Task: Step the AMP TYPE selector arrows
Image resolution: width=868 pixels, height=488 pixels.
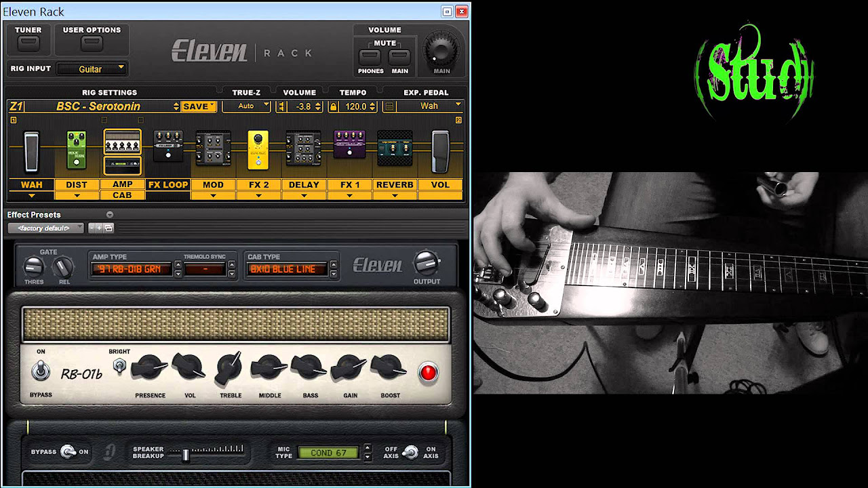Action: [178, 269]
